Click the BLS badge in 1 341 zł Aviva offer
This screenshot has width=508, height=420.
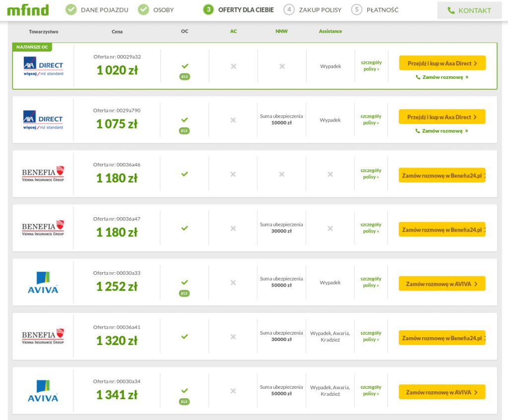point(185,402)
